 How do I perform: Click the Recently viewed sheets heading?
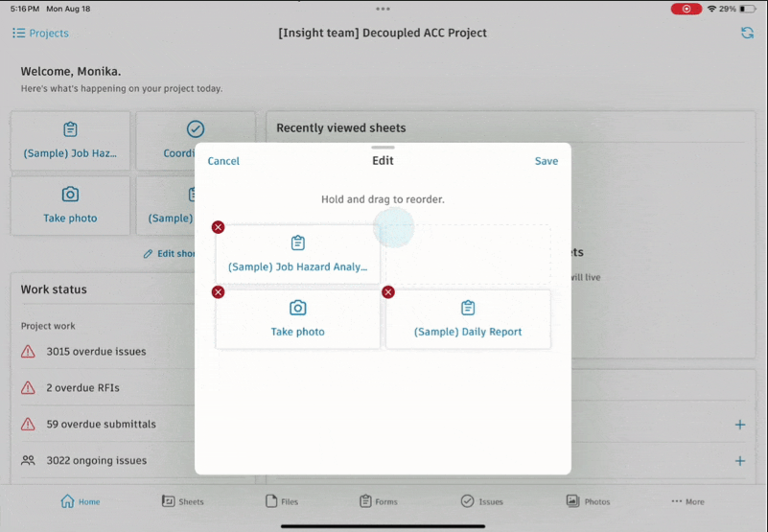[341, 127]
